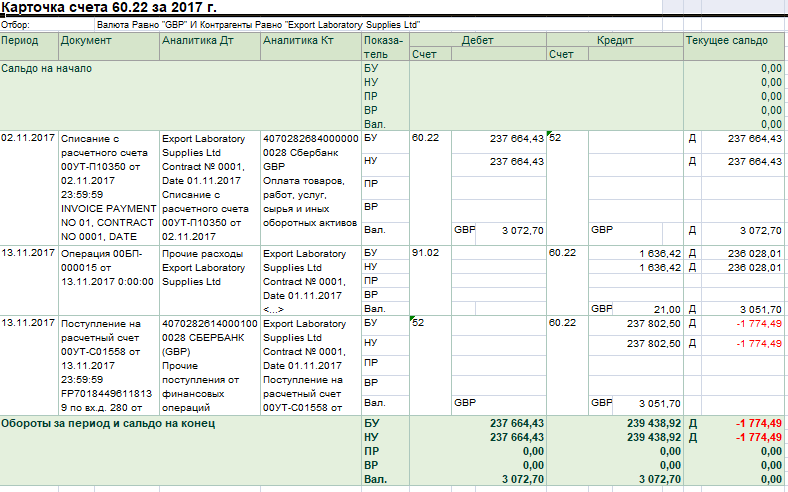788x492 pixels.
Task: Click the Документ column header
Action: [x=86, y=41]
